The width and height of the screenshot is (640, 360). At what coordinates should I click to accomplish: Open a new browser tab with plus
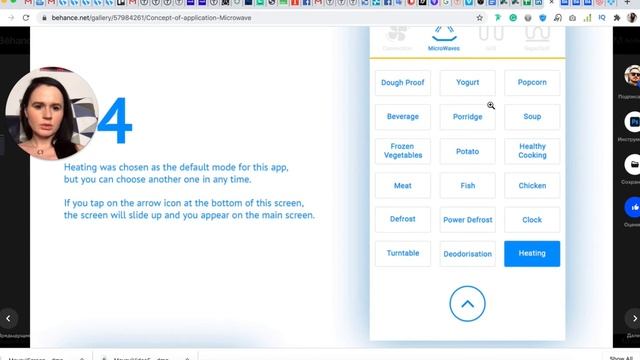point(627,2)
